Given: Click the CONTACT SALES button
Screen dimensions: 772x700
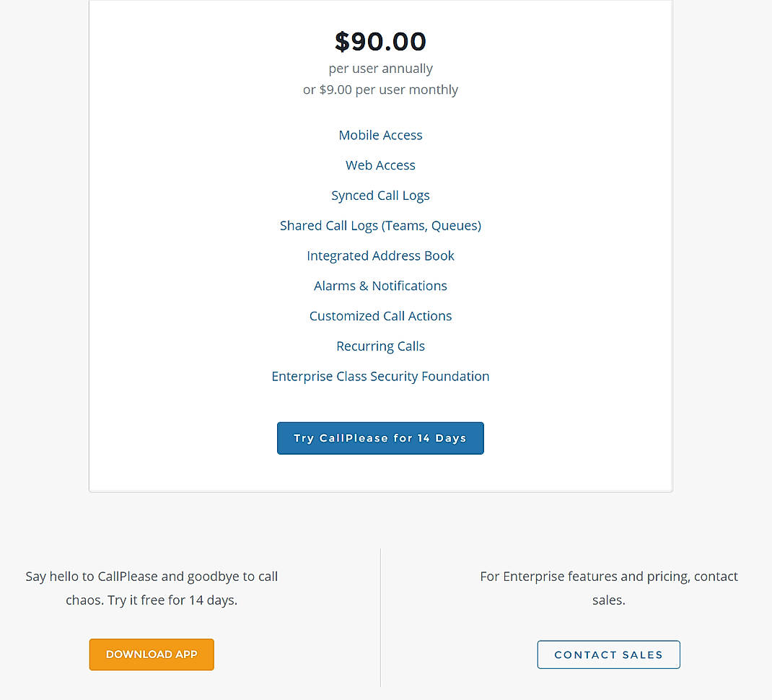Looking at the screenshot, I should click(x=608, y=655).
